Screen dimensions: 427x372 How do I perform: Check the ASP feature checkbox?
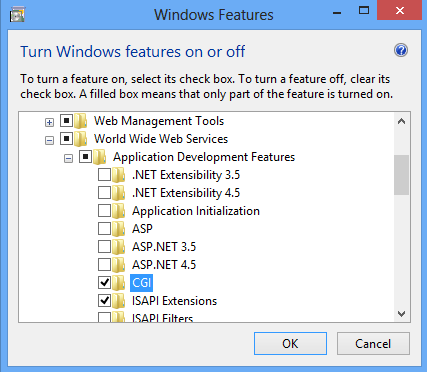[x=104, y=228]
